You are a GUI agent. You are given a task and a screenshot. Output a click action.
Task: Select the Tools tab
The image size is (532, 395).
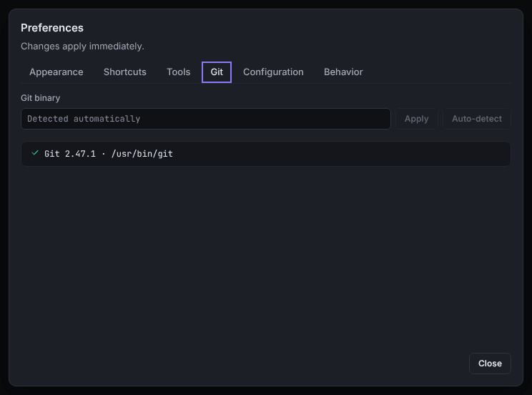tap(179, 72)
